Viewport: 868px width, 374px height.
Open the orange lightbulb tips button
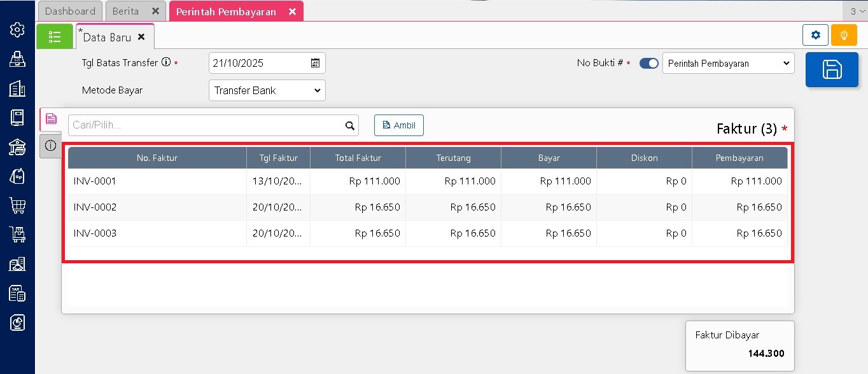[x=843, y=35]
